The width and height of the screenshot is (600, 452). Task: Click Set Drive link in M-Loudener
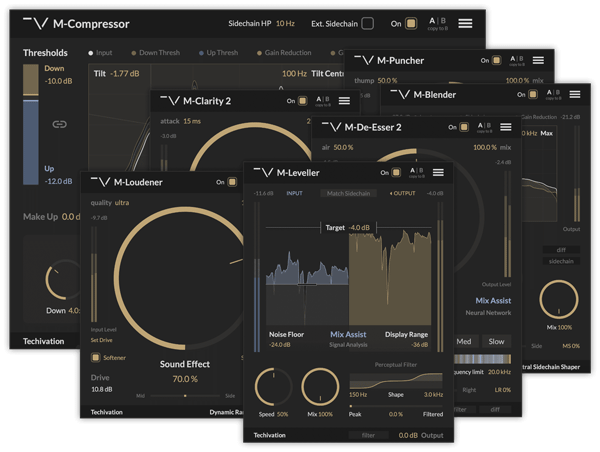coord(101,340)
